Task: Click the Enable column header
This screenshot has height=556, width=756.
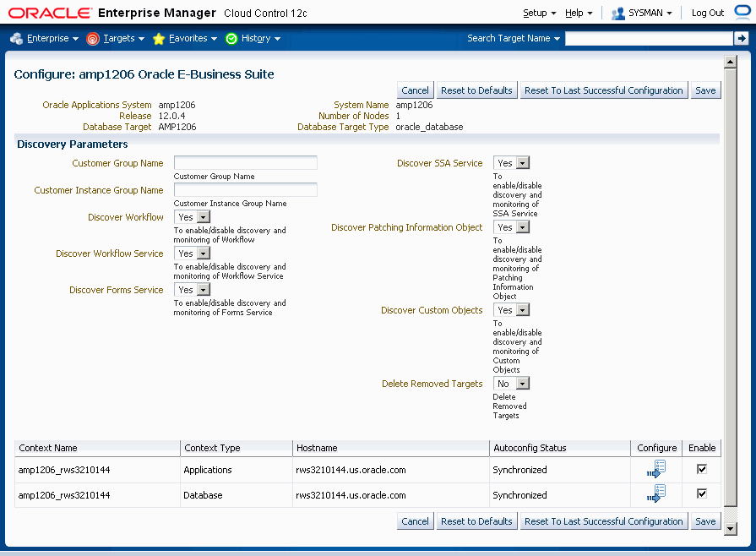Action: point(702,448)
